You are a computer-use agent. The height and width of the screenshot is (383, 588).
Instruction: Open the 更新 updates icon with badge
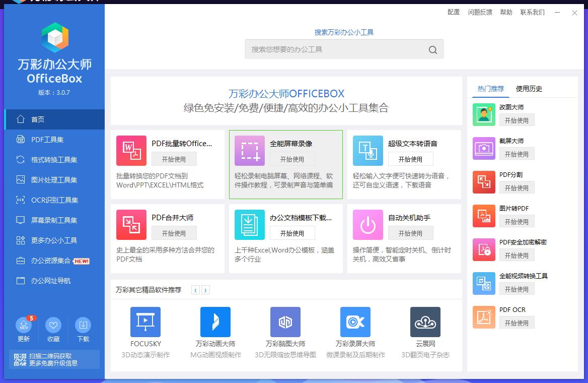[x=23, y=325]
